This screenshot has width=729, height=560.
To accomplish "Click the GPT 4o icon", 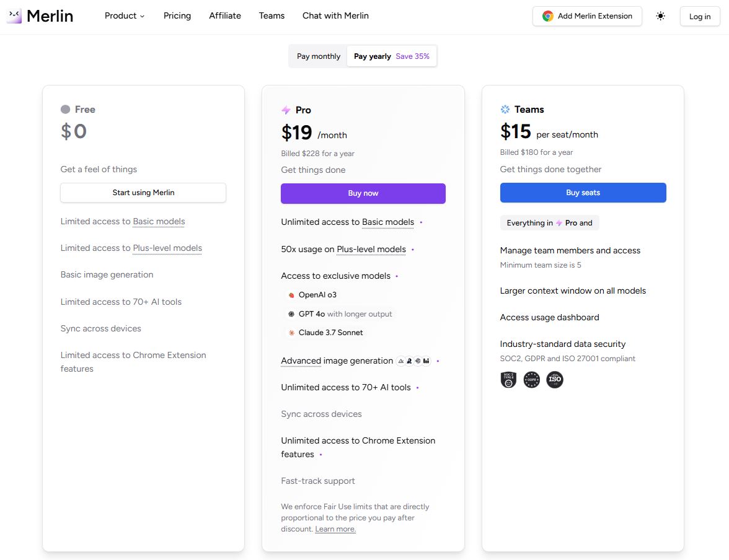I will click(291, 314).
